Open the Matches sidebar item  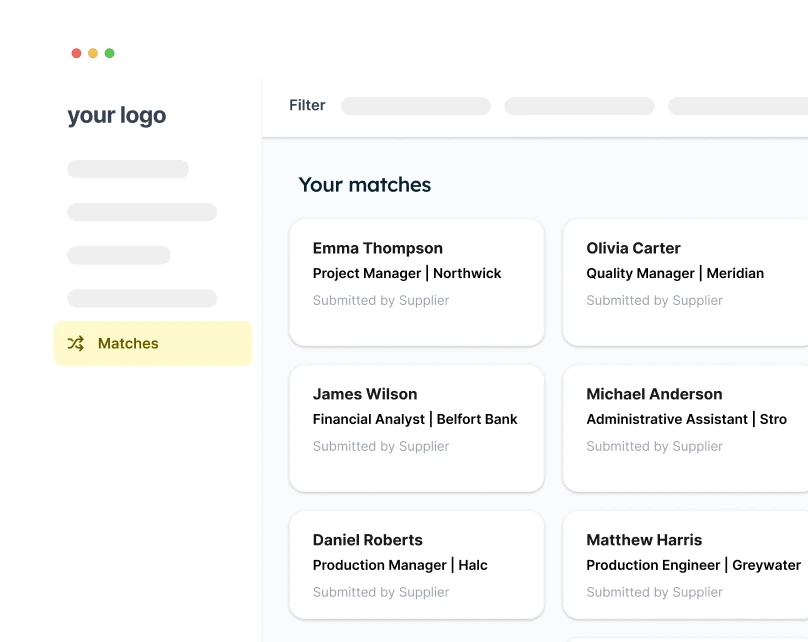tap(153, 344)
